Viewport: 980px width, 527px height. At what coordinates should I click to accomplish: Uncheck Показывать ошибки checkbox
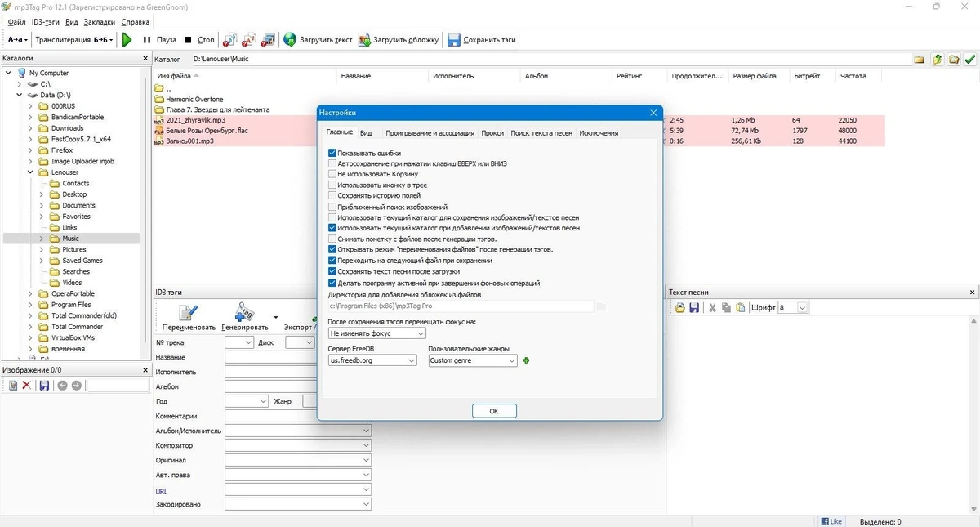point(332,153)
